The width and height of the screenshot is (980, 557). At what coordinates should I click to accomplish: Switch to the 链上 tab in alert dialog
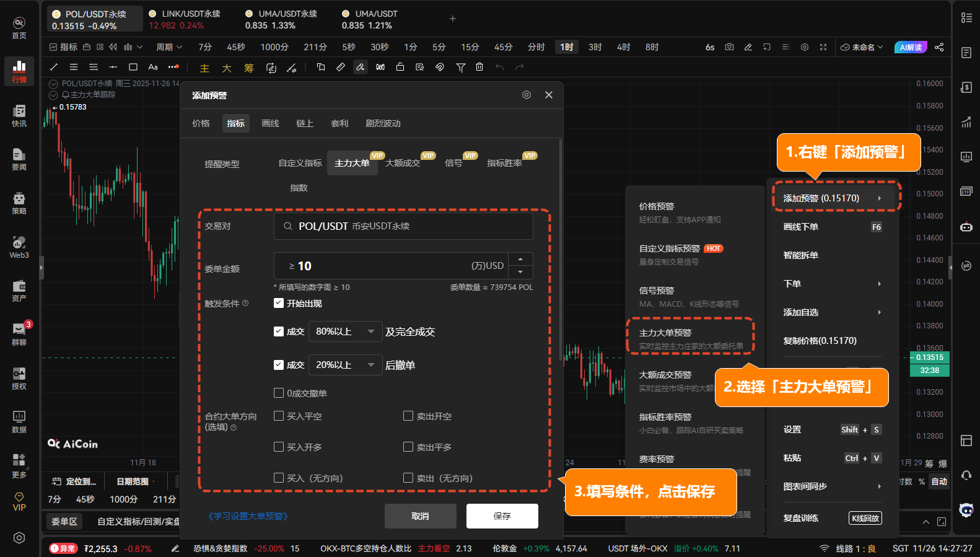pyautogui.click(x=305, y=123)
